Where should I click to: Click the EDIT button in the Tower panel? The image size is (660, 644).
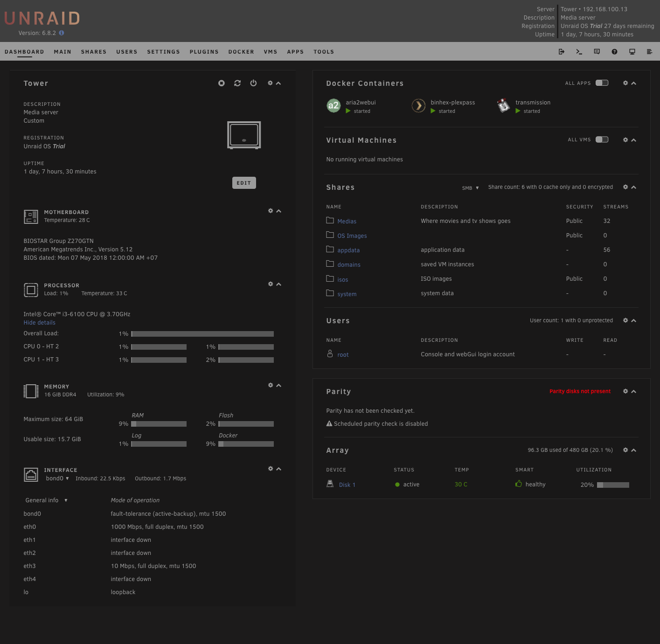tap(244, 183)
